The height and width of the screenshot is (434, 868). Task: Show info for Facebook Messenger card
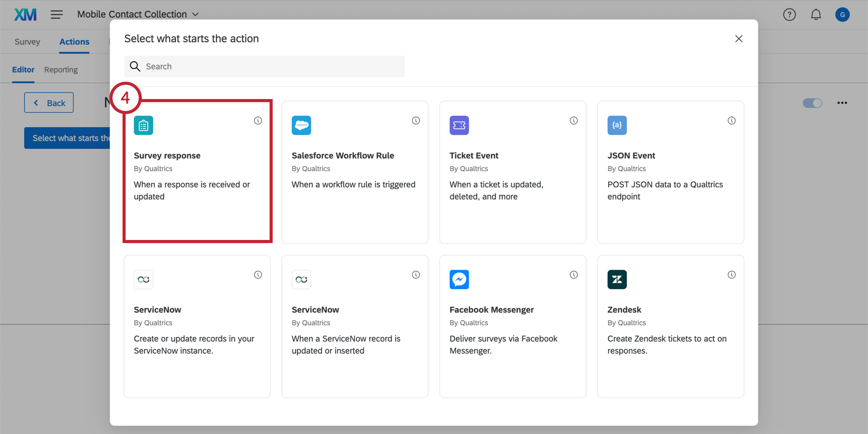[574, 275]
